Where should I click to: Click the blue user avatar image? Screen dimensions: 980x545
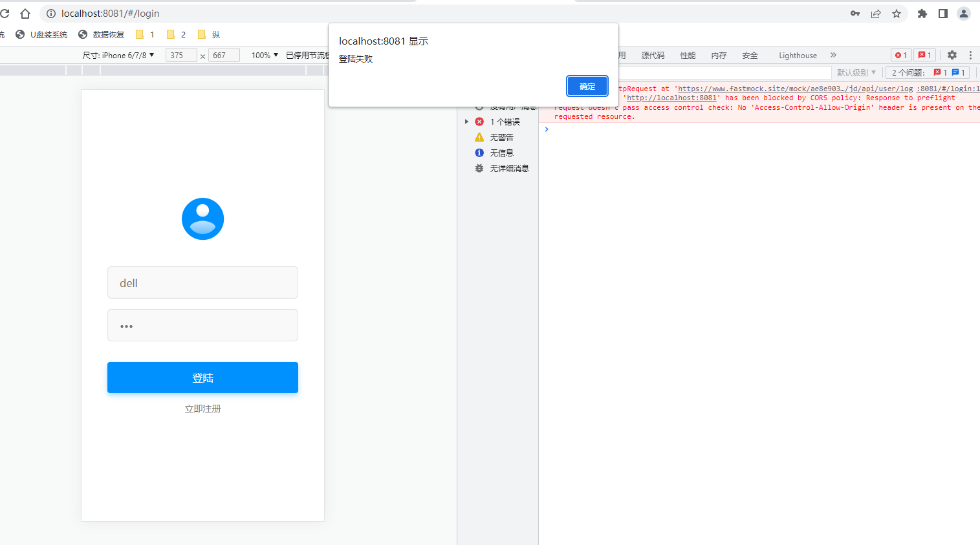point(202,219)
